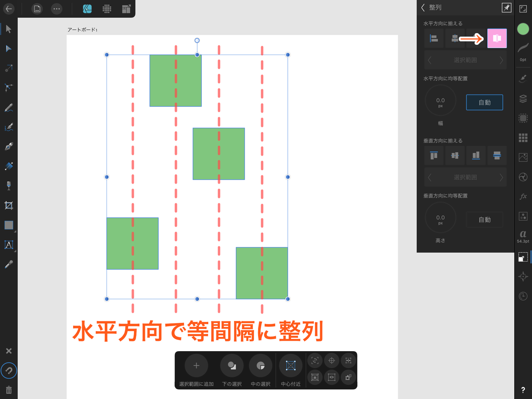Switch to the Designer persona icon
This screenshot has height=399, width=532.
pos(87,8)
